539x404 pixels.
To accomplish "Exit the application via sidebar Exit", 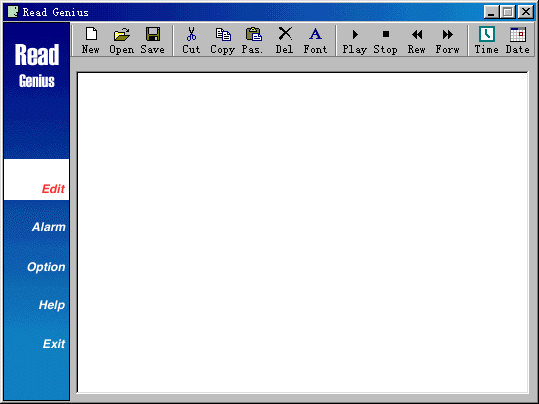I will (x=54, y=344).
